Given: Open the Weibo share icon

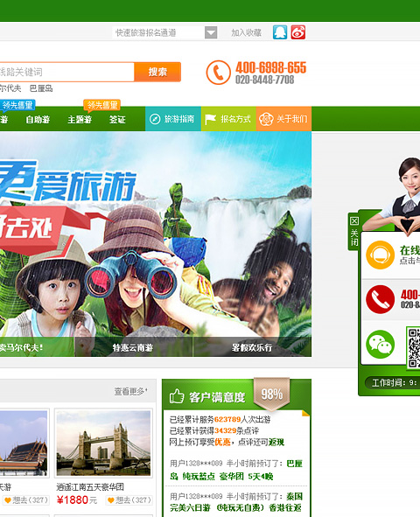Looking at the screenshot, I should pos(298,32).
